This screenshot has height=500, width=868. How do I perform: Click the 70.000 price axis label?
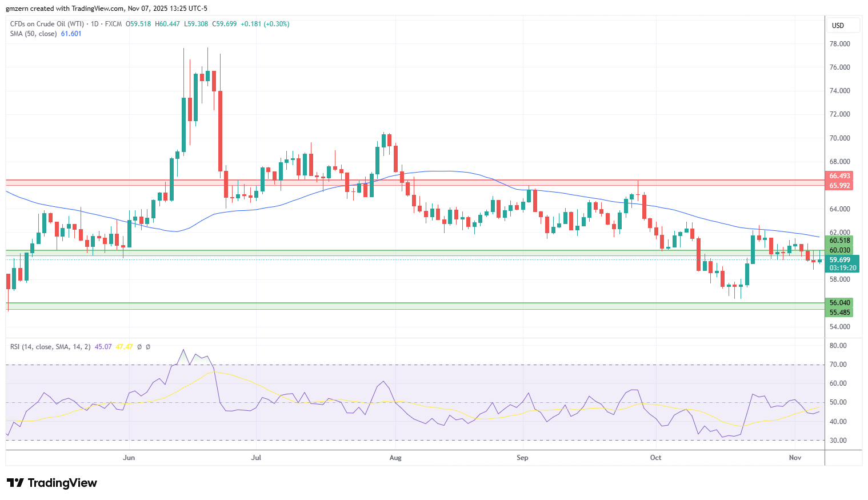click(839, 138)
